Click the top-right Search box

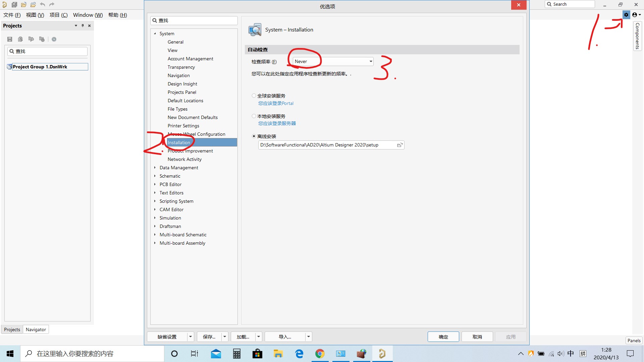570,4
